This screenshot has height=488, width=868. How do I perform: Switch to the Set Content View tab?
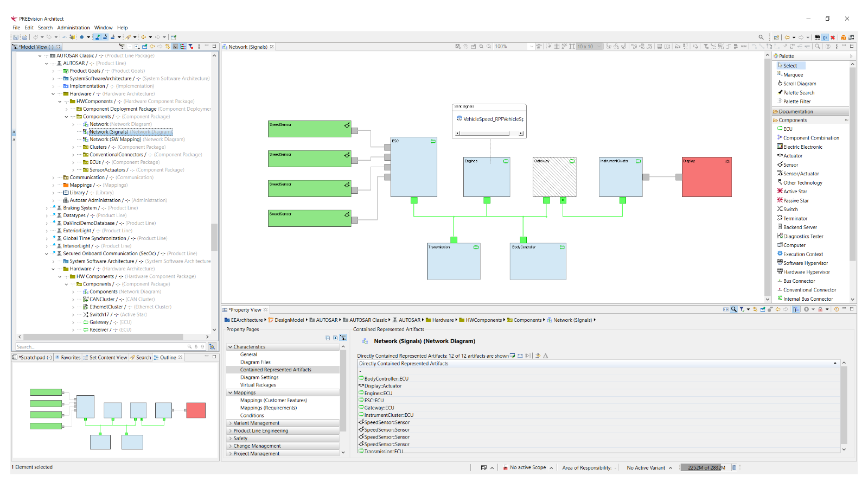[105, 358]
